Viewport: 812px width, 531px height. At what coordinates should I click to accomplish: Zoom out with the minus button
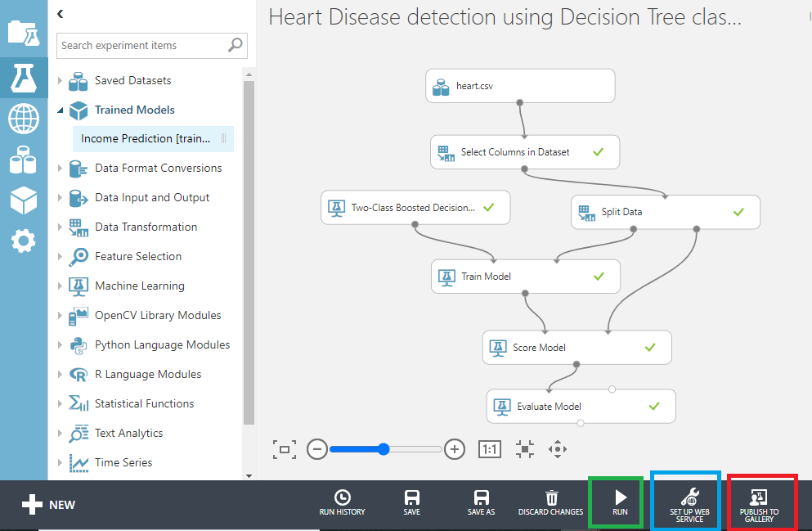pyautogui.click(x=317, y=448)
